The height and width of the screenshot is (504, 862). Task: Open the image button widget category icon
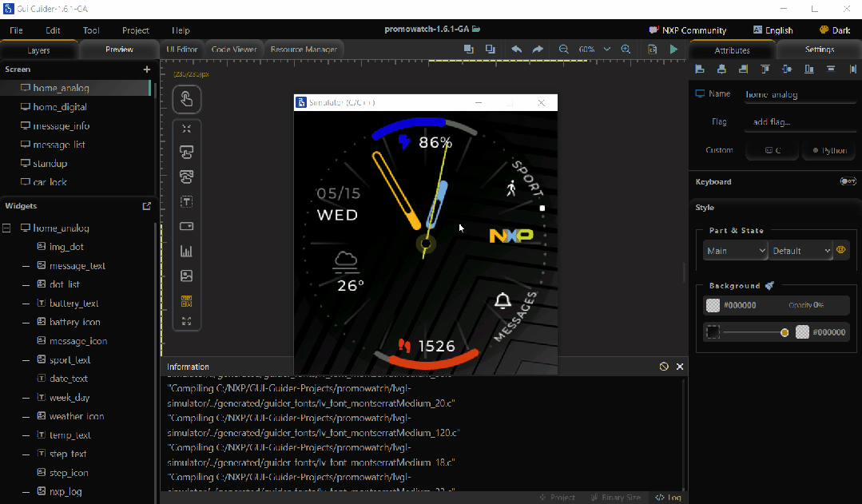point(186,177)
